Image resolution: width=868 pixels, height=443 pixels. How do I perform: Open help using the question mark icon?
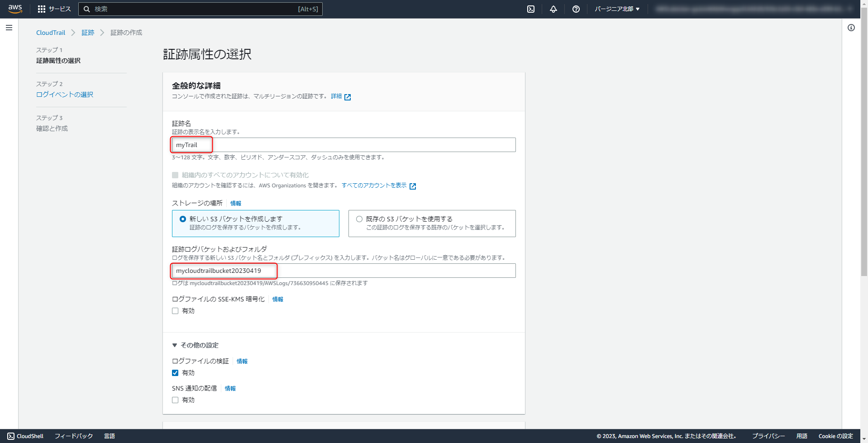(576, 9)
